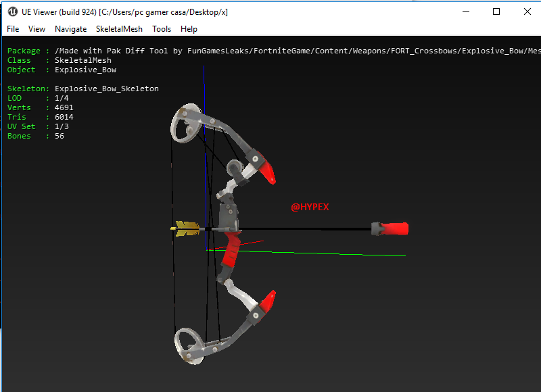Click the red bow grip handle
Image resolution: width=541 pixels, height=392 pixels.
point(232,249)
